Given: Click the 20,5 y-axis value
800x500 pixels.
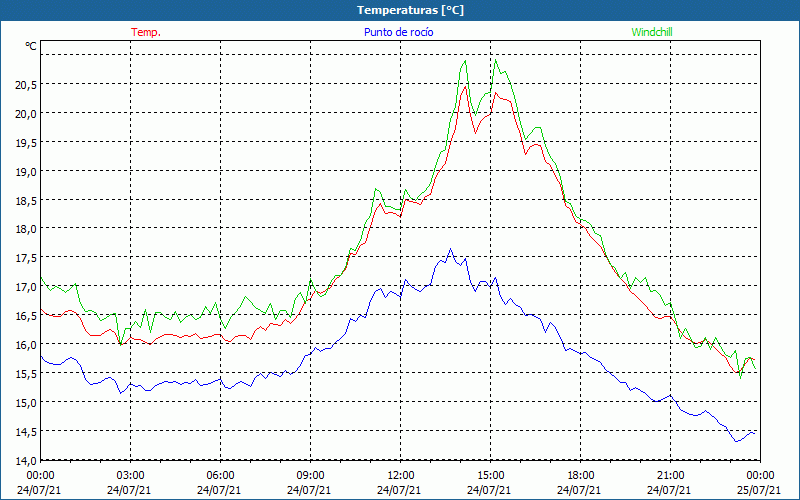Looking at the screenshot, I should (26, 85).
